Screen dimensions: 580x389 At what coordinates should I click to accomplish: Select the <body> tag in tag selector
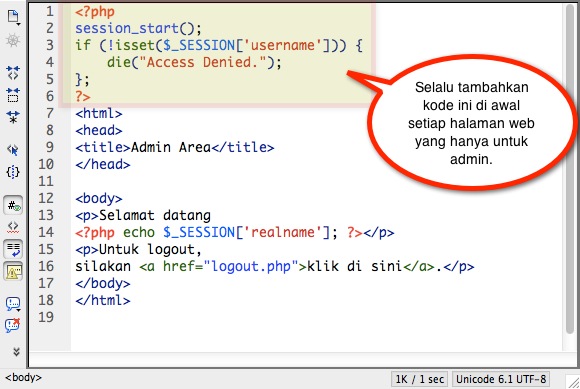(23, 378)
